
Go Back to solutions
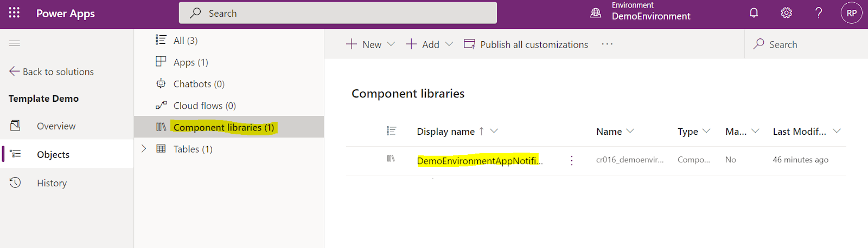tap(52, 71)
